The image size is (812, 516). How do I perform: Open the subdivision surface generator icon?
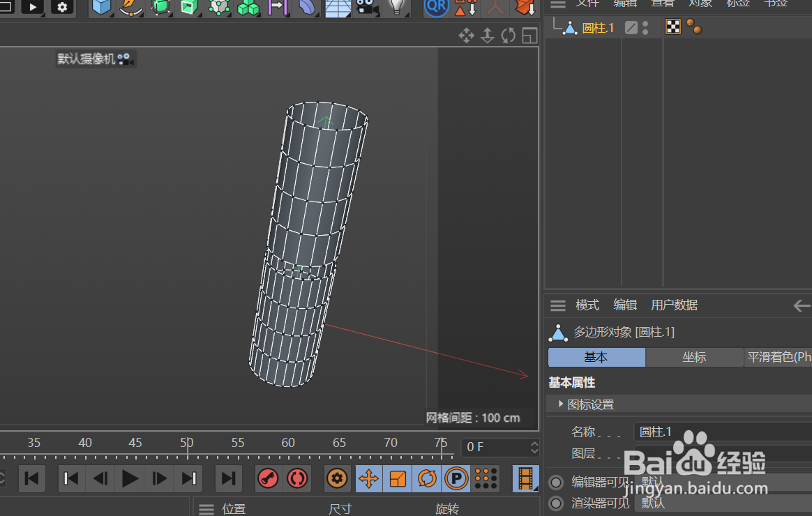point(160,7)
